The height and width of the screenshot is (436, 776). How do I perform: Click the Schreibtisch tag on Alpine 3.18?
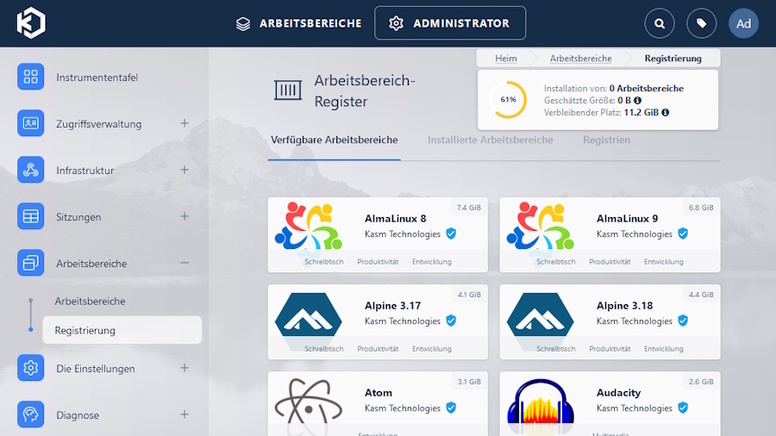(x=556, y=349)
